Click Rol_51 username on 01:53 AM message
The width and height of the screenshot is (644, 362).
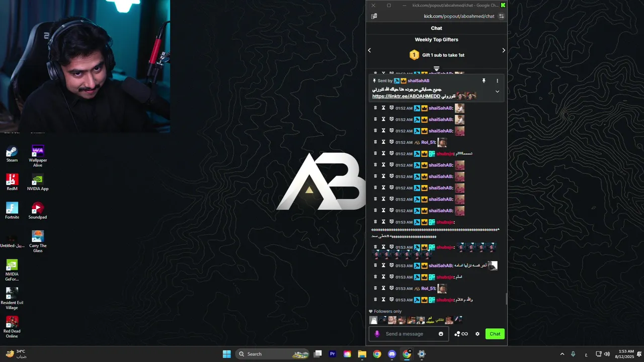click(x=428, y=289)
